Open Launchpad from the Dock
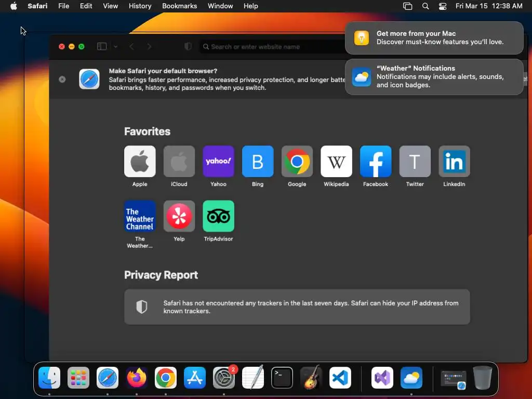532x399 pixels. pos(78,378)
